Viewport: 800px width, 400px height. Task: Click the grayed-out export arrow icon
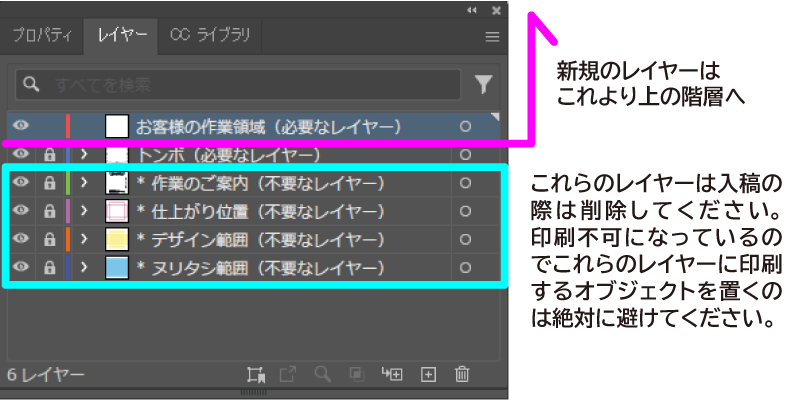288,375
